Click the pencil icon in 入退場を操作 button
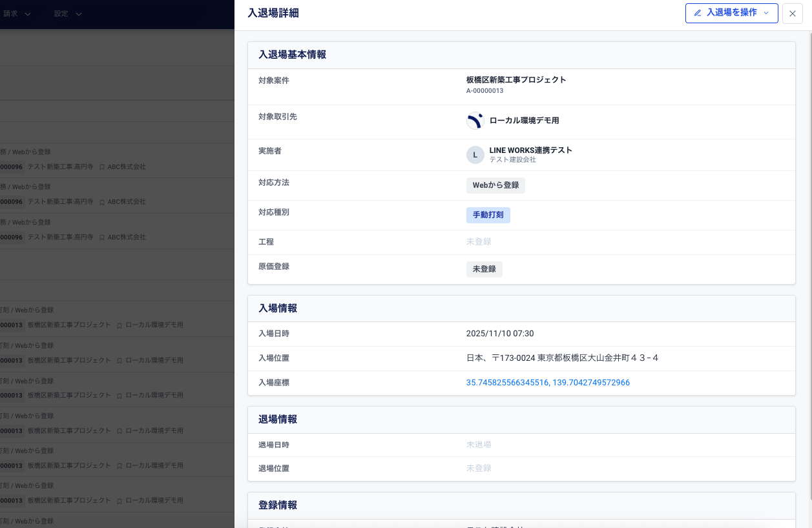This screenshot has width=812, height=528. pos(698,13)
